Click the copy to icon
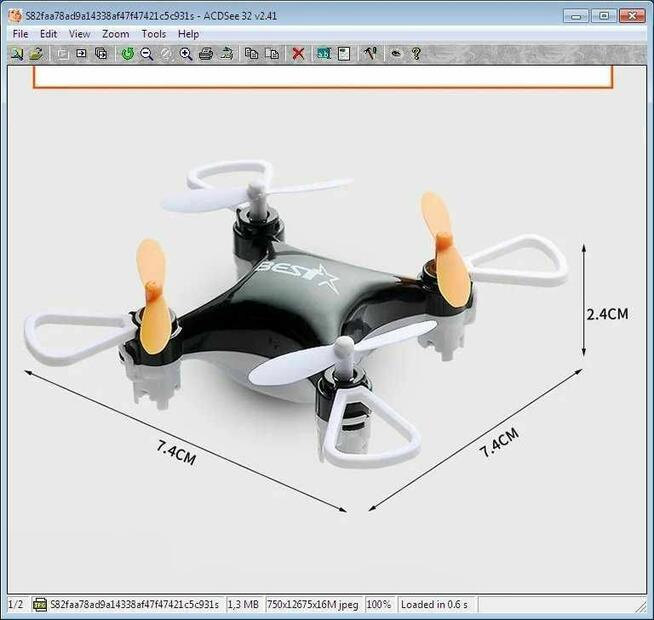 (x=252, y=54)
